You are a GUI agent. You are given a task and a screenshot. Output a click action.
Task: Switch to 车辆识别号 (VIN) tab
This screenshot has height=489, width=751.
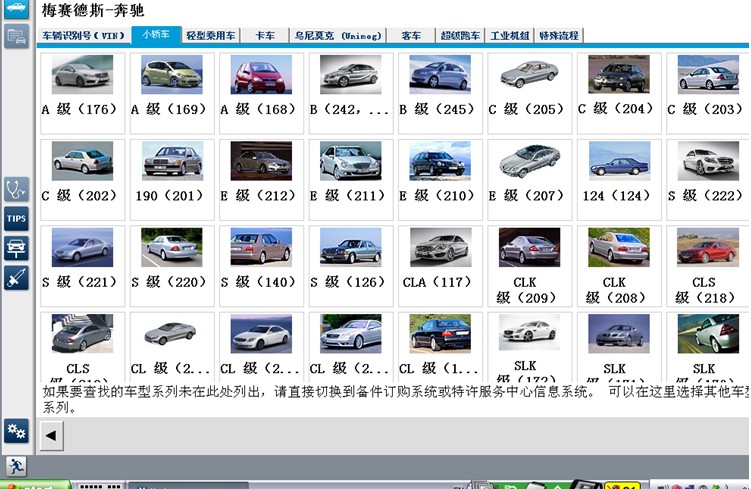click(84, 35)
